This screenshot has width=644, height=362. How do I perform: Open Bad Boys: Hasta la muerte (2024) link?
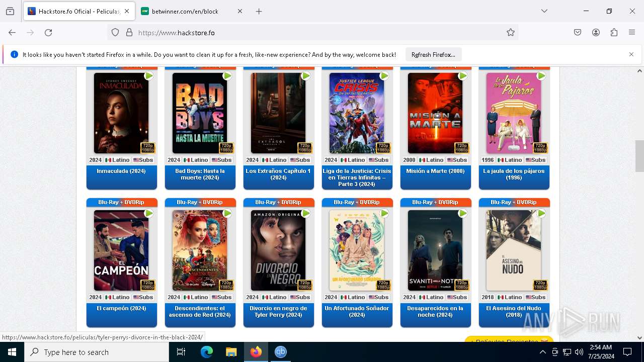(x=200, y=174)
